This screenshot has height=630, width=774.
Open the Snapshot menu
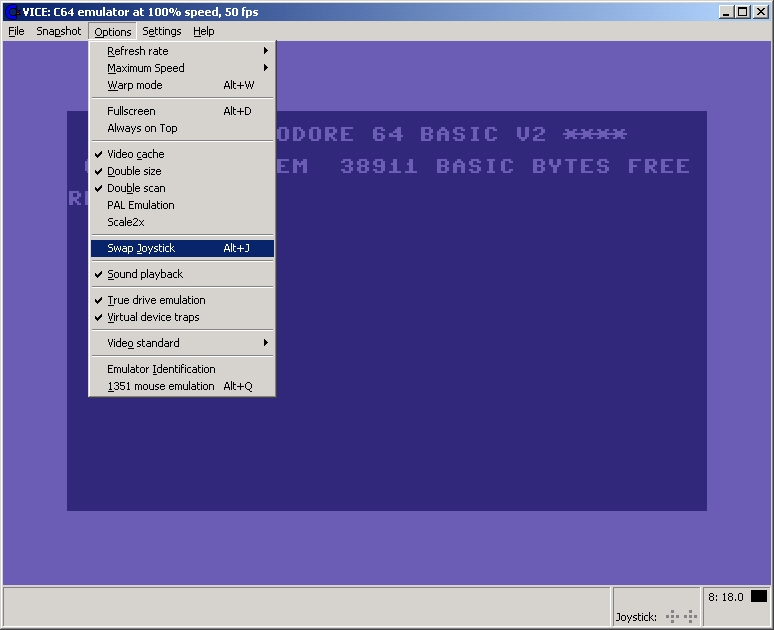(58, 31)
